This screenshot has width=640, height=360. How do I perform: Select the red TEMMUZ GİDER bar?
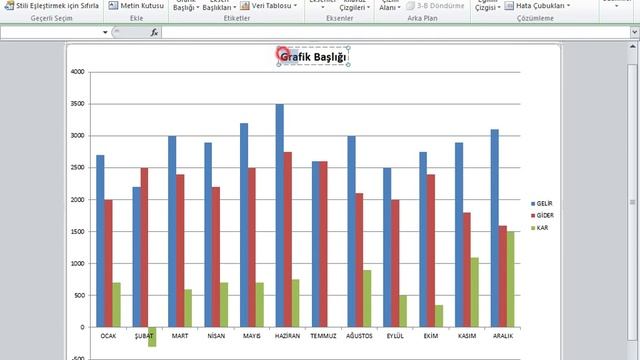pyautogui.click(x=323, y=244)
